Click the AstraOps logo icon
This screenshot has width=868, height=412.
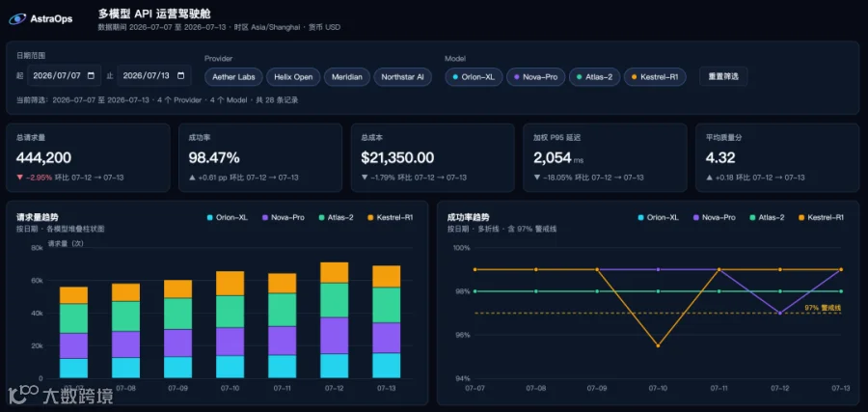[17, 19]
